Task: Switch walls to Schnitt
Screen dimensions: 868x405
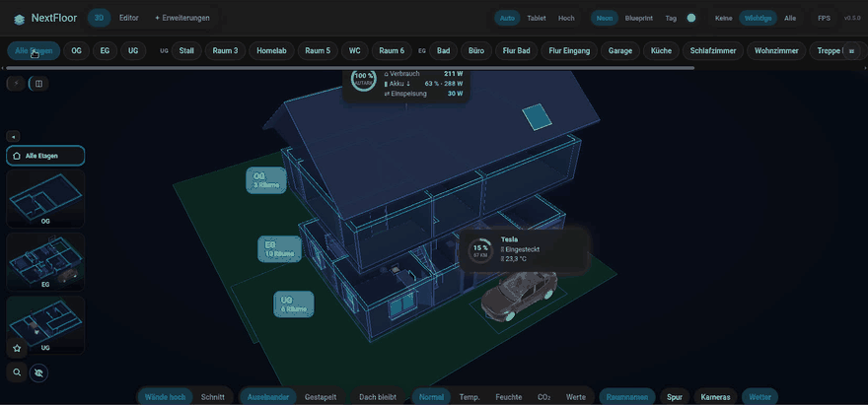Action: tap(213, 397)
